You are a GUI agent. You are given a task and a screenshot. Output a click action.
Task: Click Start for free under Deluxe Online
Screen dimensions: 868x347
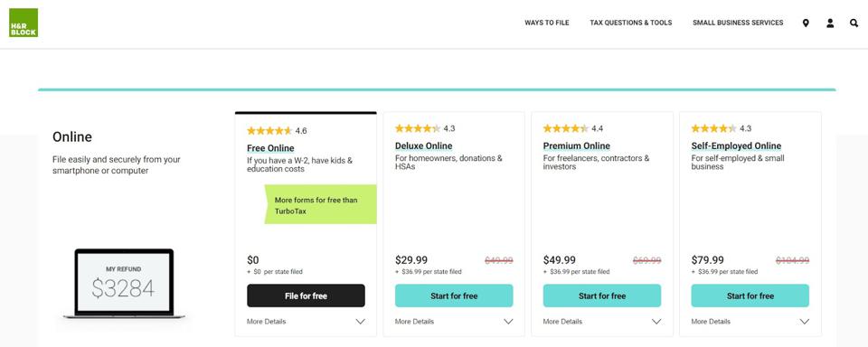pos(454,295)
